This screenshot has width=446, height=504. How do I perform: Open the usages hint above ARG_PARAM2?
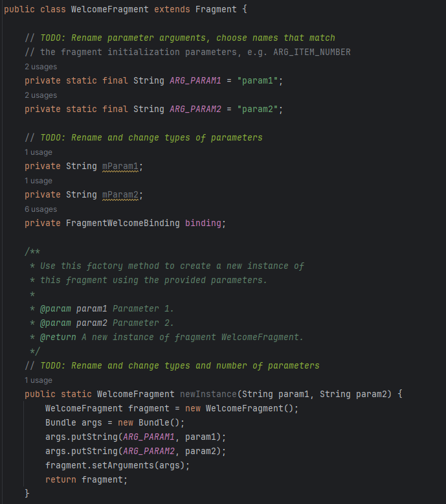[41, 95]
